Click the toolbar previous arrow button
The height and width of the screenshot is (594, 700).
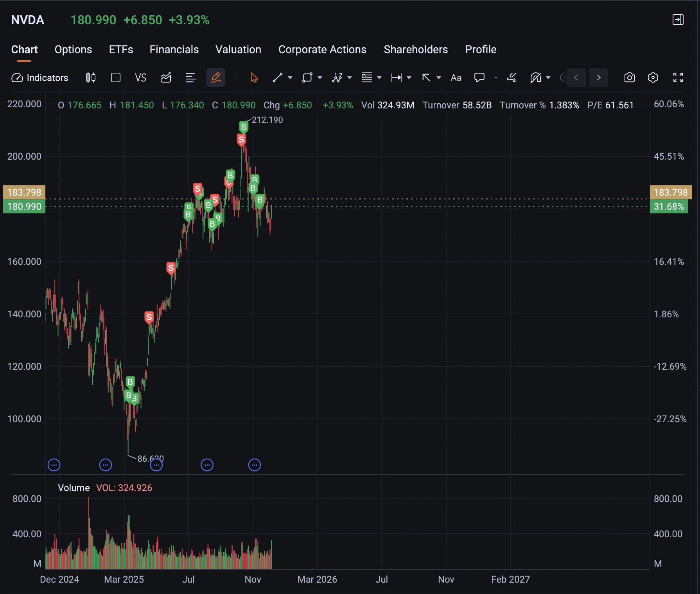pos(576,77)
